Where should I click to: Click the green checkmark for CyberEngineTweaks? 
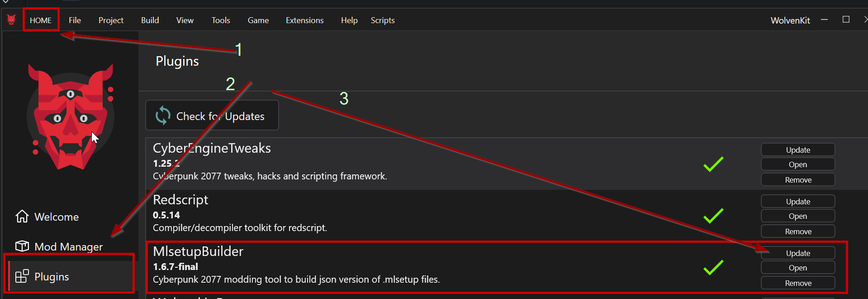click(x=713, y=164)
